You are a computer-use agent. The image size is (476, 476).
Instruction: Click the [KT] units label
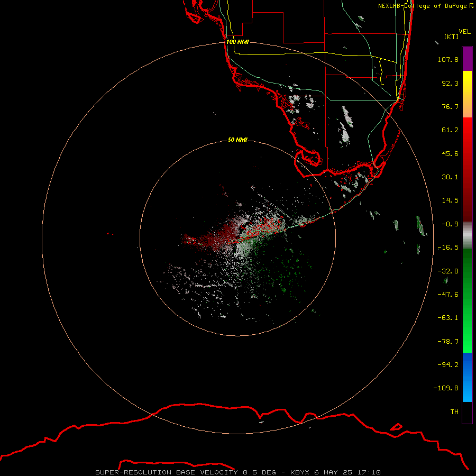[452, 36]
